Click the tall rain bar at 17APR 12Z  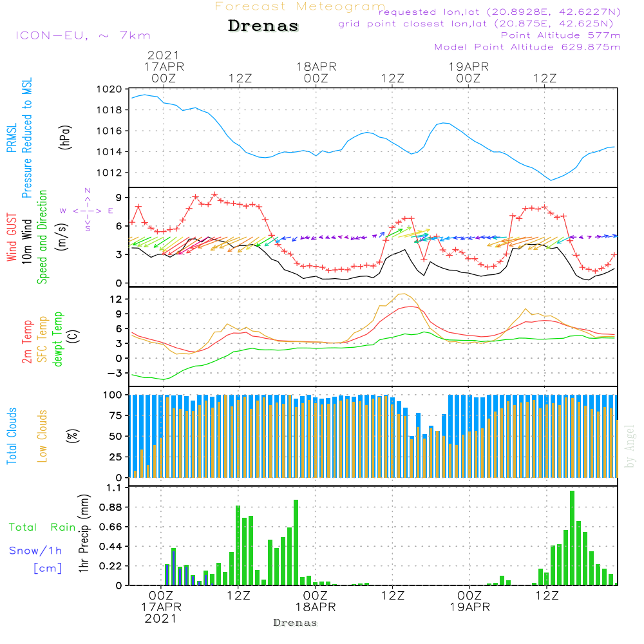[238, 545]
